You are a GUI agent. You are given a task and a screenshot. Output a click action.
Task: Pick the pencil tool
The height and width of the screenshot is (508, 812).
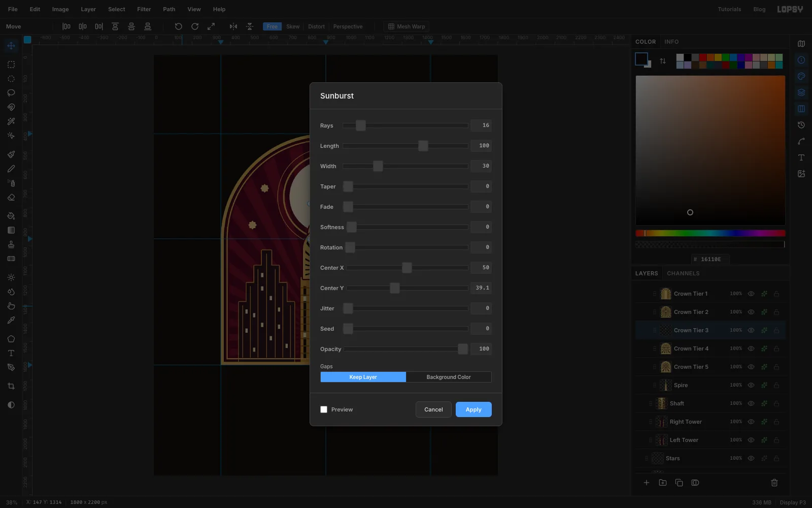point(11,169)
